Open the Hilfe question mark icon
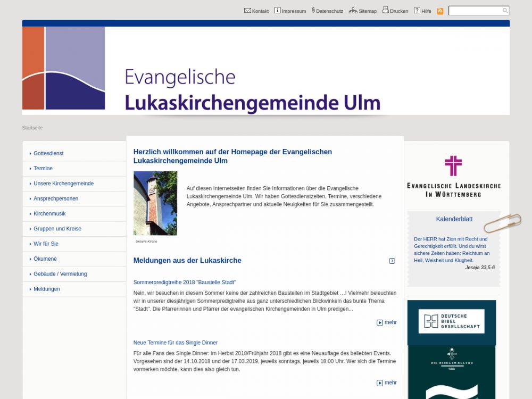The image size is (532, 399). point(417,11)
